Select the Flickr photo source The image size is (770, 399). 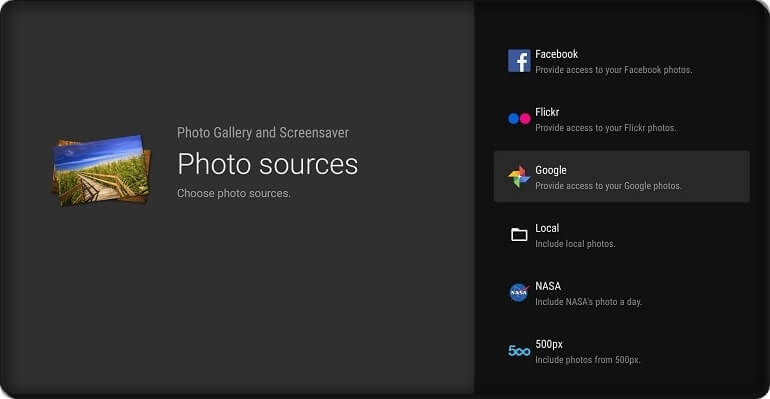click(x=622, y=119)
